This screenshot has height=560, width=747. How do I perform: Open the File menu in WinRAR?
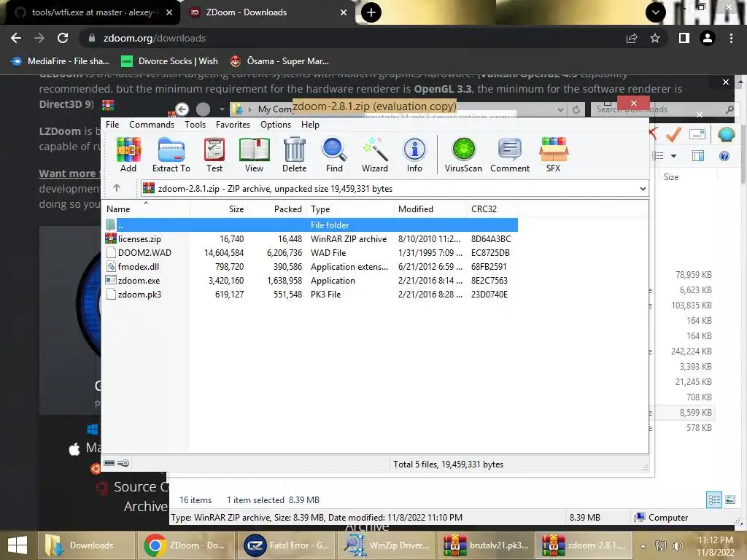coord(112,124)
